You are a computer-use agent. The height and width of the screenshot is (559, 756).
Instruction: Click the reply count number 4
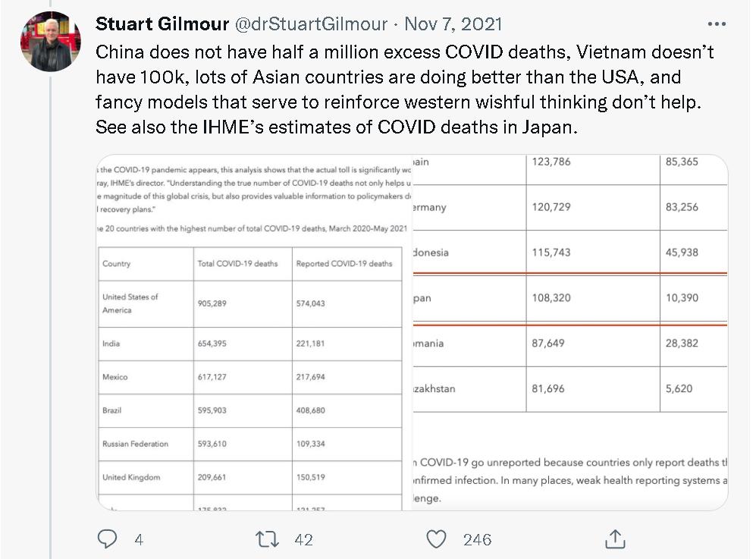click(139, 540)
